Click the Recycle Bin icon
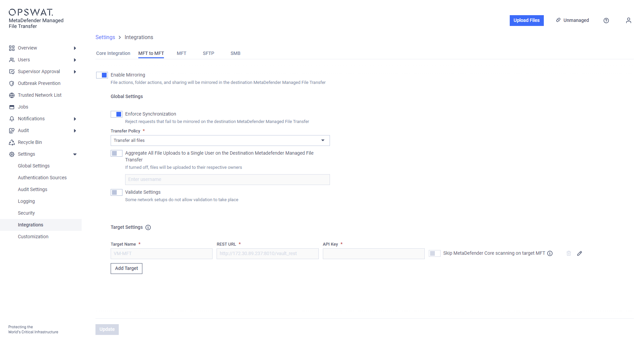Viewport: 644px width, 341px height. tap(12, 143)
